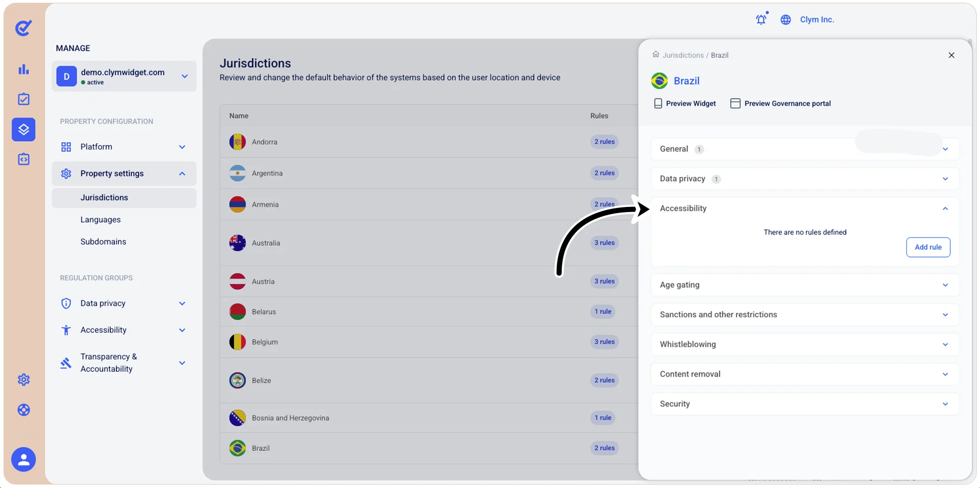This screenshot has height=488, width=980.
Task: Click Preview Widget
Action: click(685, 103)
